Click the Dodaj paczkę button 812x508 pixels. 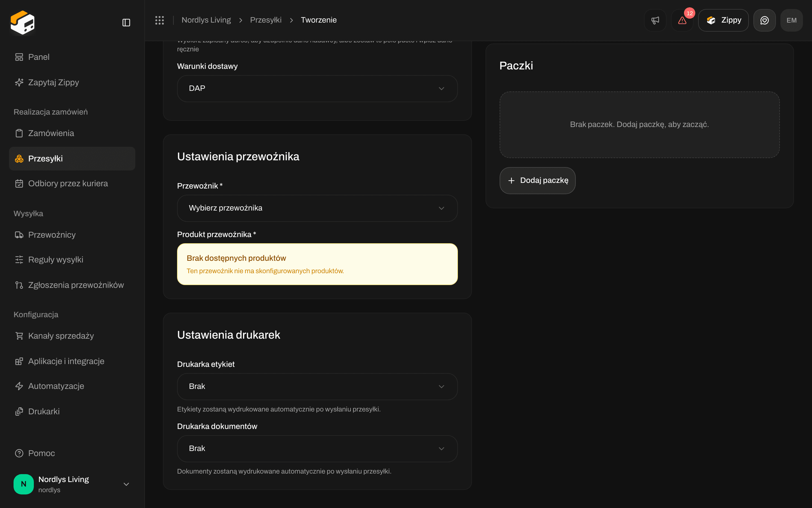tap(538, 181)
